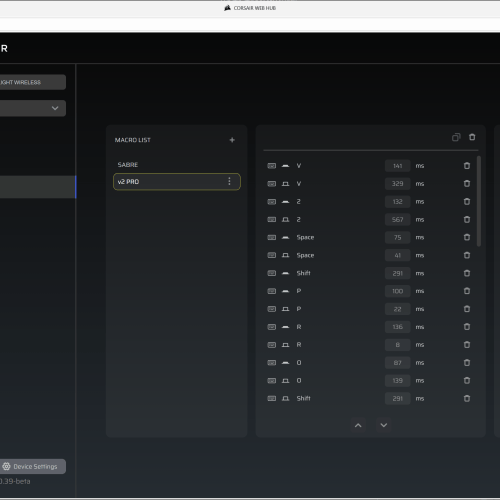Move the selected step down with the chevron
500x500 pixels.
[384, 425]
